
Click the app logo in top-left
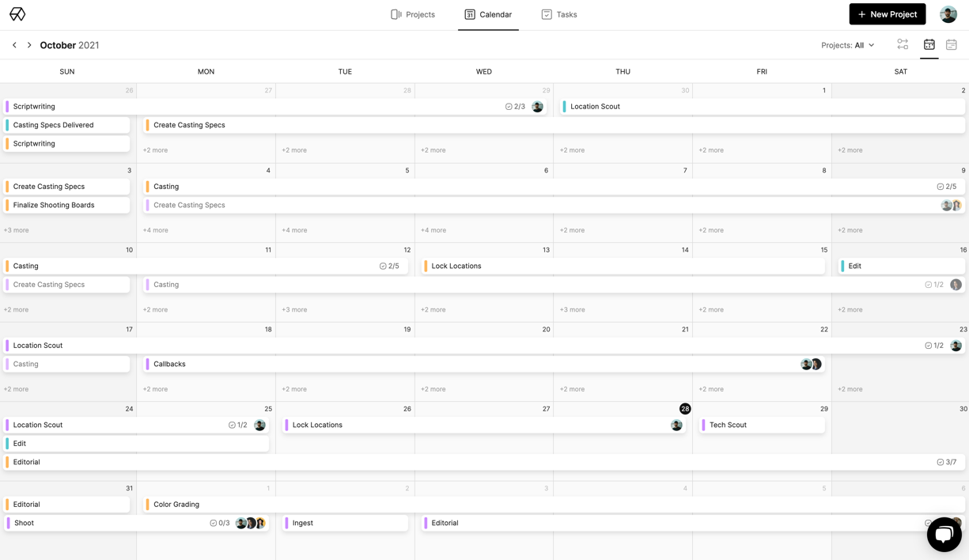click(17, 14)
